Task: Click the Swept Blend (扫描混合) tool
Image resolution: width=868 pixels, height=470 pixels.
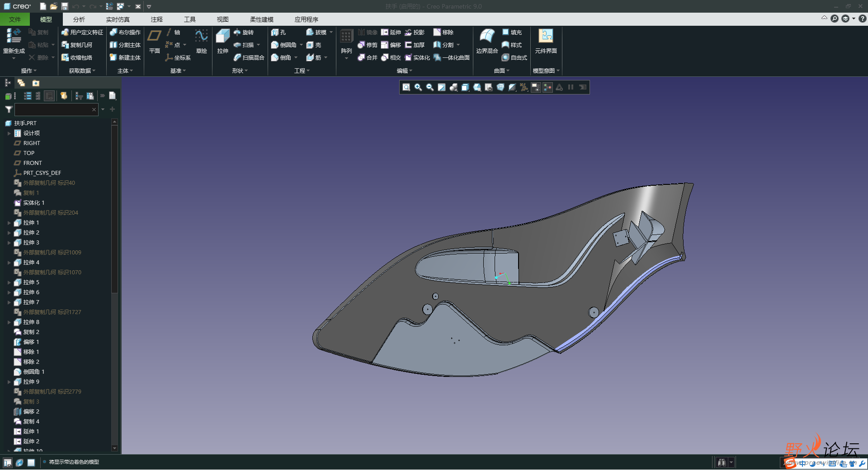Action: pyautogui.click(x=249, y=58)
